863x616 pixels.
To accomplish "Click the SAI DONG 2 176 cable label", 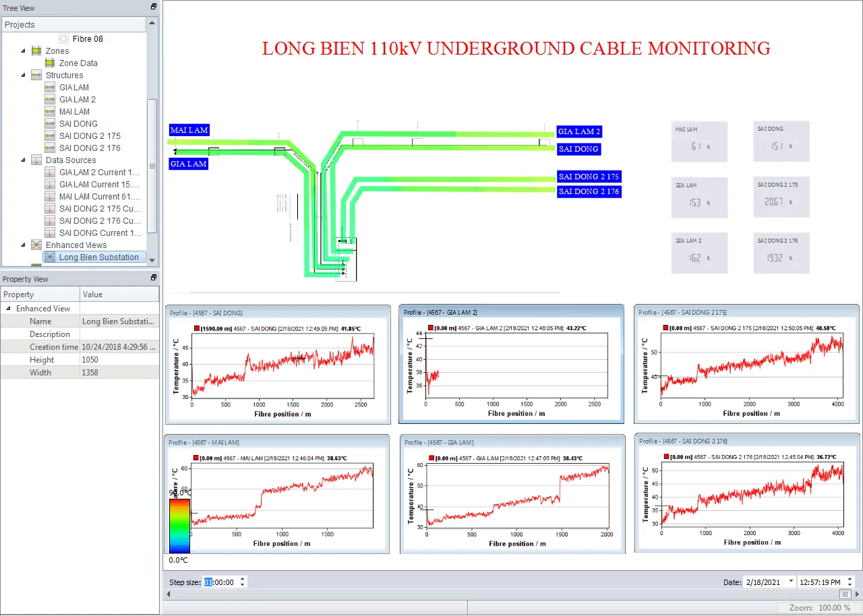I will coord(589,191).
